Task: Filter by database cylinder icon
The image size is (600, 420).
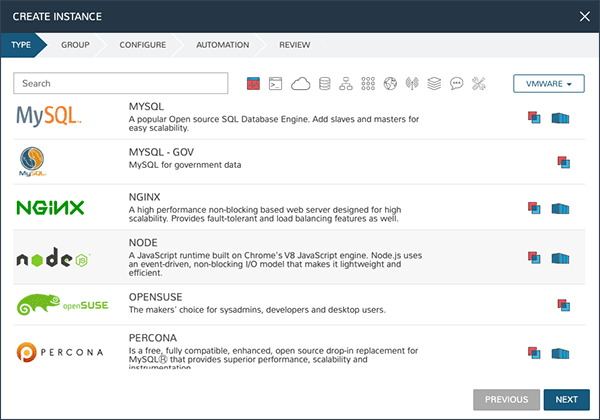Action: point(324,83)
